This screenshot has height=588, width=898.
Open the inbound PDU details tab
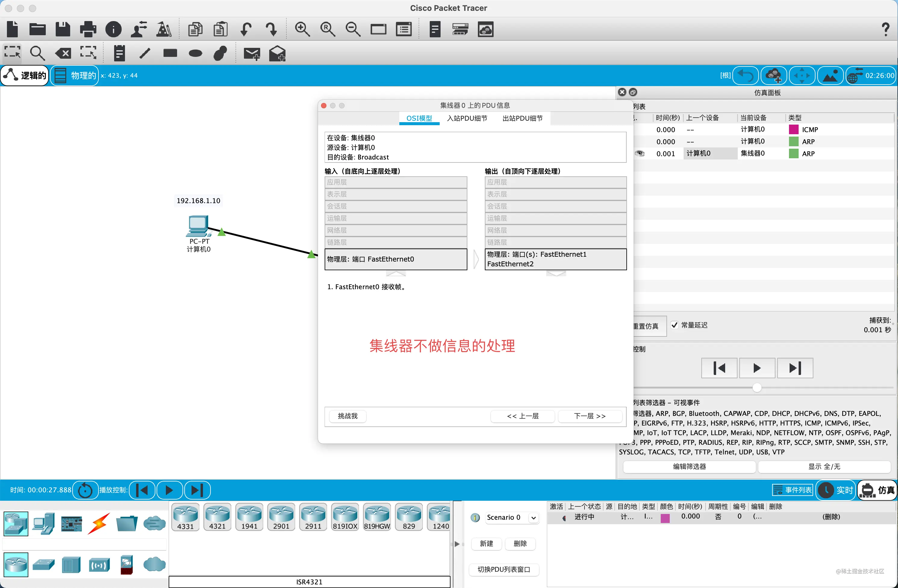467,118
